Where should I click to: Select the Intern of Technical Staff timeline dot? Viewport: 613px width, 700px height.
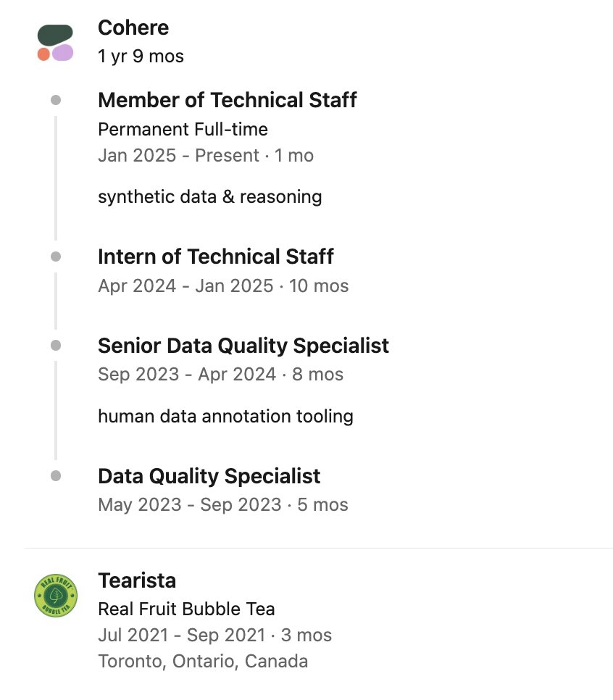coord(56,257)
